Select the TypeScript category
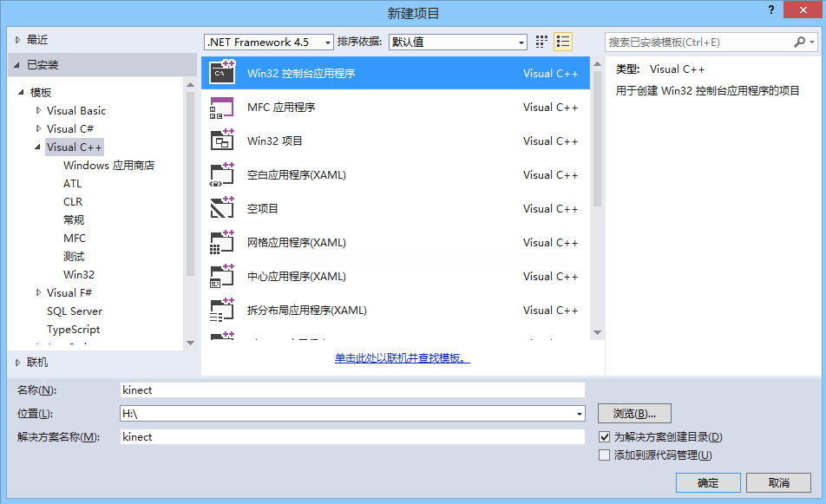826x504 pixels. (x=73, y=329)
